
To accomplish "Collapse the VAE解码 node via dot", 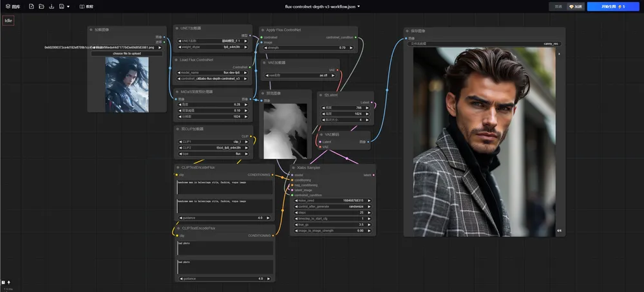I will coord(321,134).
